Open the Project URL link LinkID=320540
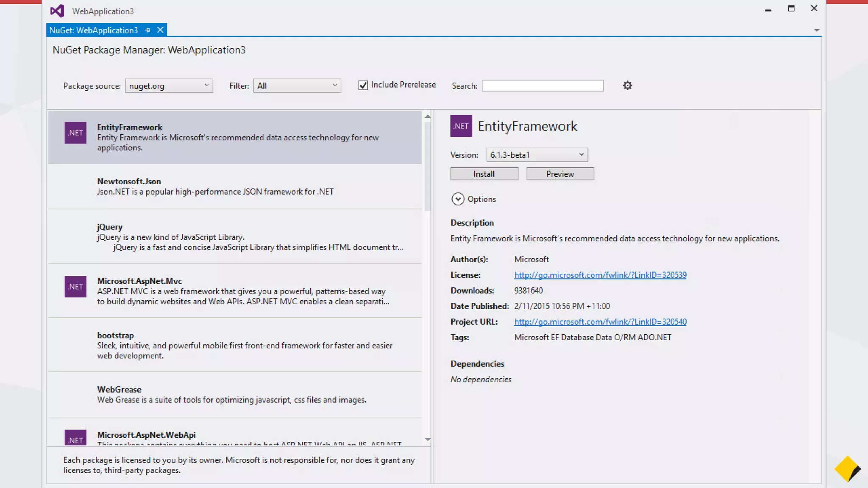 click(x=600, y=322)
